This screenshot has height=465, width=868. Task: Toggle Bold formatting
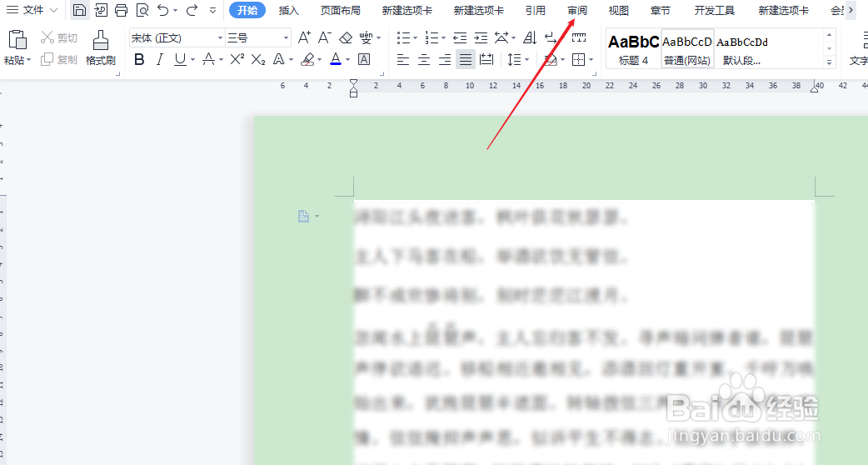(139, 59)
